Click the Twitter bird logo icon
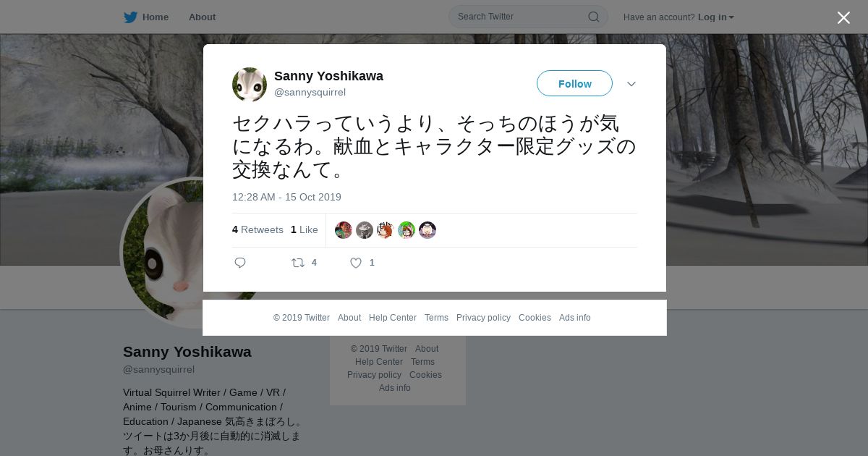 coord(130,17)
